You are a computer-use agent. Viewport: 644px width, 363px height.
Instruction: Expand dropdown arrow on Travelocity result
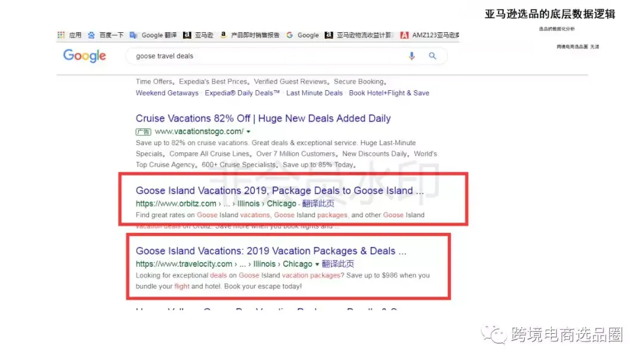[x=317, y=264]
